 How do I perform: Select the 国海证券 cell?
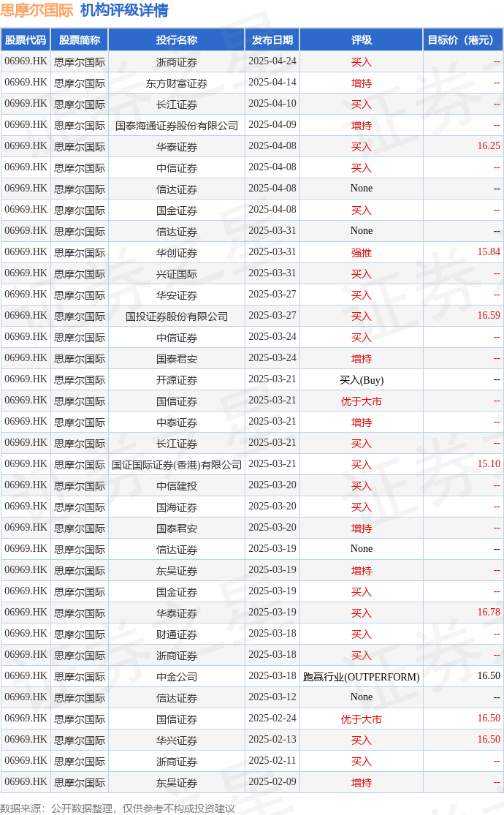[x=177, y=507]
